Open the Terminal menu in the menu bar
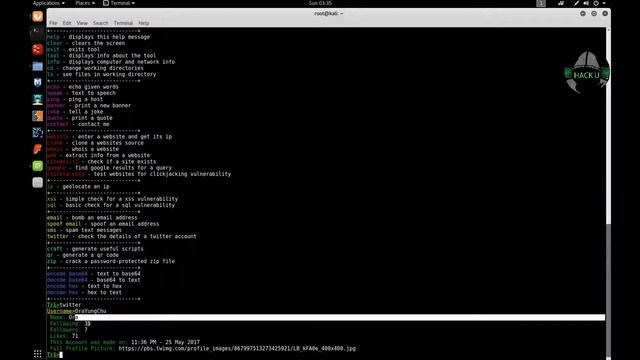640x360 pixels. click(x=123, y=23)
